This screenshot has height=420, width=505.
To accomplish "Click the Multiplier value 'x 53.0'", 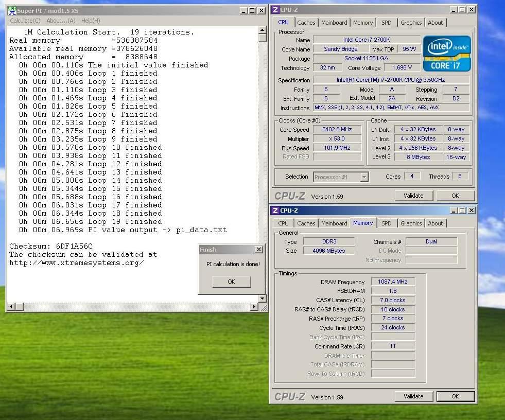I will 337,138.
